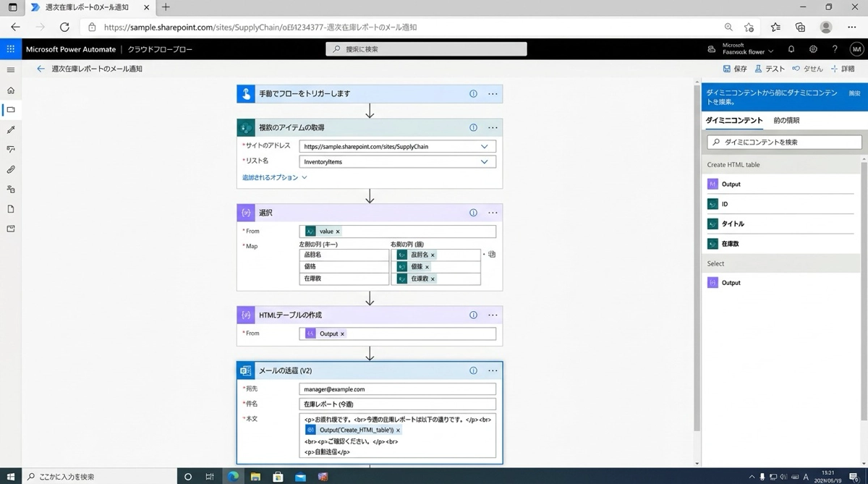Click the info icon on the 選択 step
The image size is (868, 484).
click(x=473, y=213)
